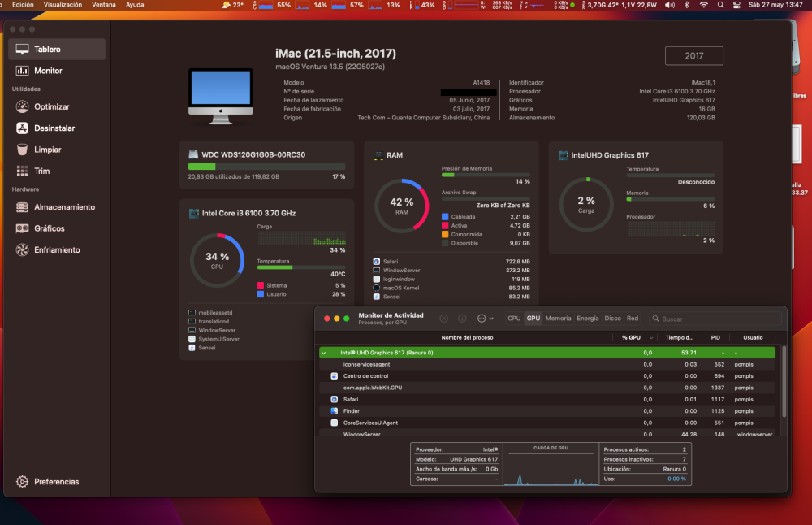Screen dimensions: 812x525
Task: Click the RAM chip icon
Action: pyautogui.click(x=378, y=155)
